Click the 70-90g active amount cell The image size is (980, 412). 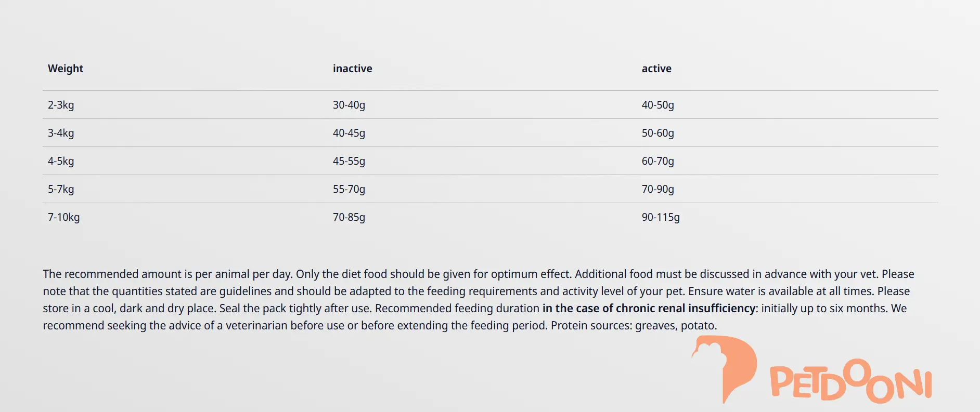click(657, 189)
